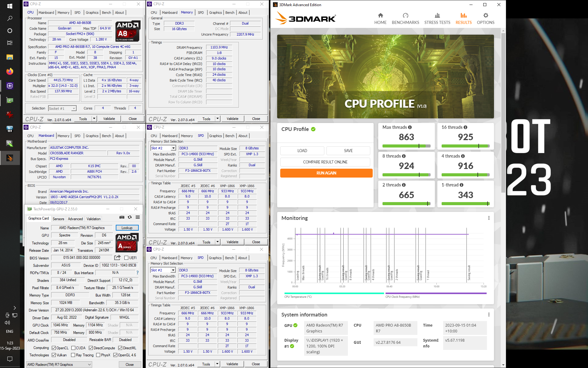Switch to 3DMark taskbar icon
588x368 pixels.
(10, 158)
